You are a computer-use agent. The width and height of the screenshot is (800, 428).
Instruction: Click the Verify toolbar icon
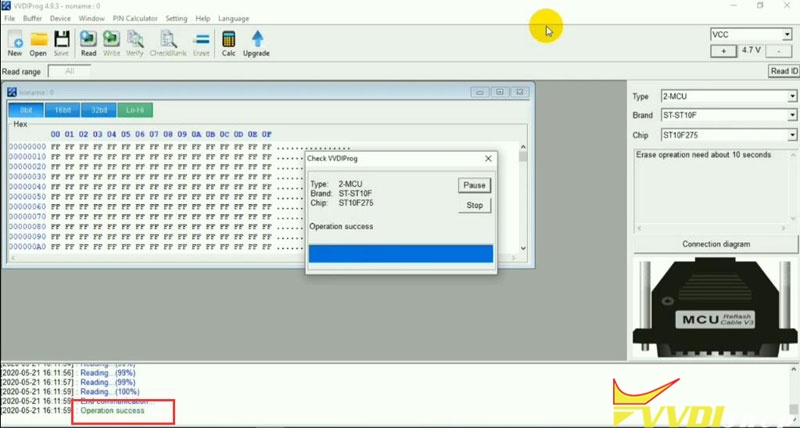pyautogui.click(x=135, y=43)
